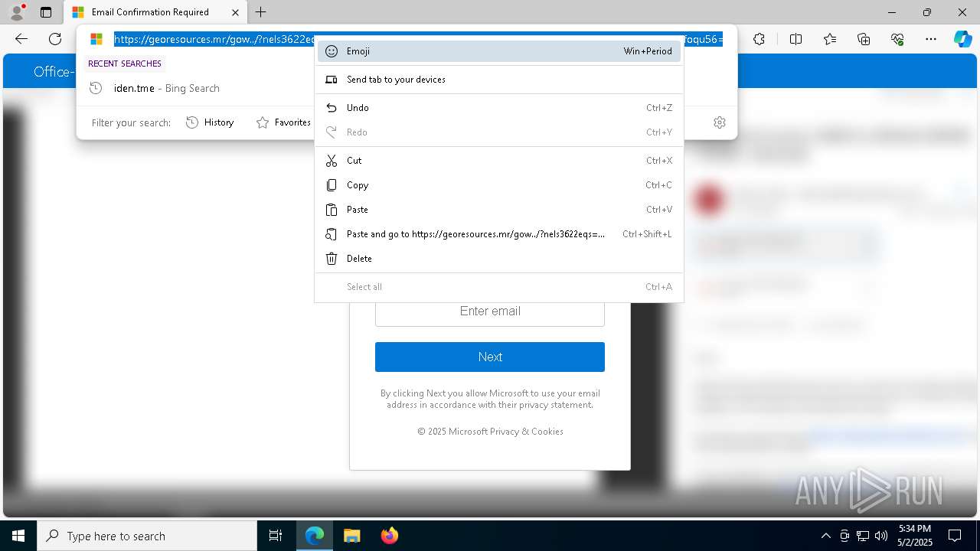Choose Copy in context menu
Image resolution: width=980 pixels, height=551 pixels.
click(x=499, y=185)
